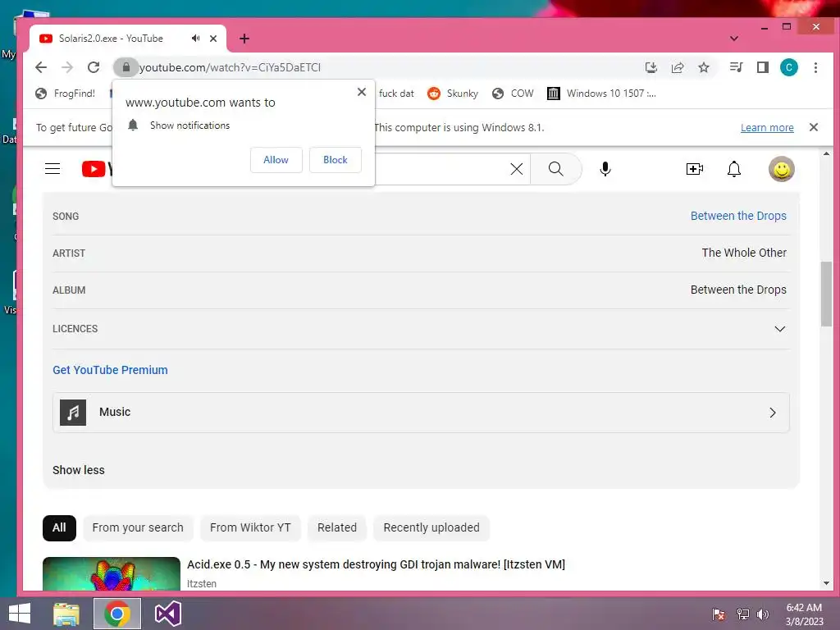Screen dimensions: 840x630
Task: Open the media controls icon
Action: (736, 67)
